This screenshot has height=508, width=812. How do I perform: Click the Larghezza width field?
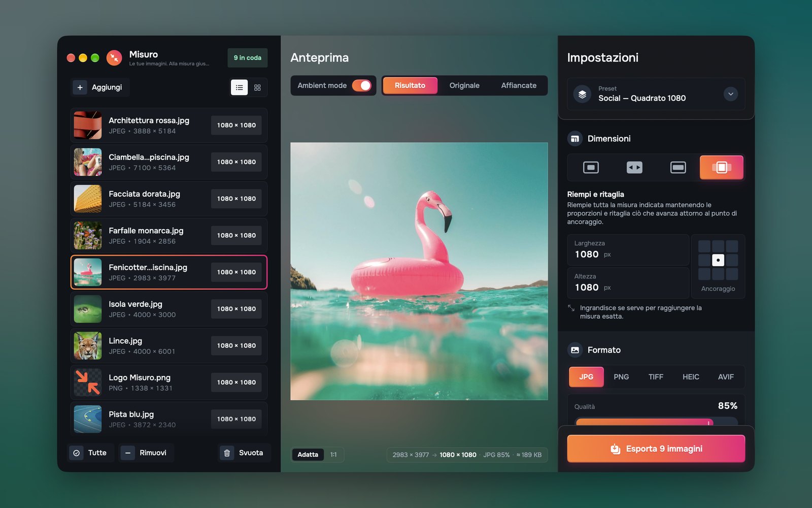pyautogui.click(x=628, y=250)
